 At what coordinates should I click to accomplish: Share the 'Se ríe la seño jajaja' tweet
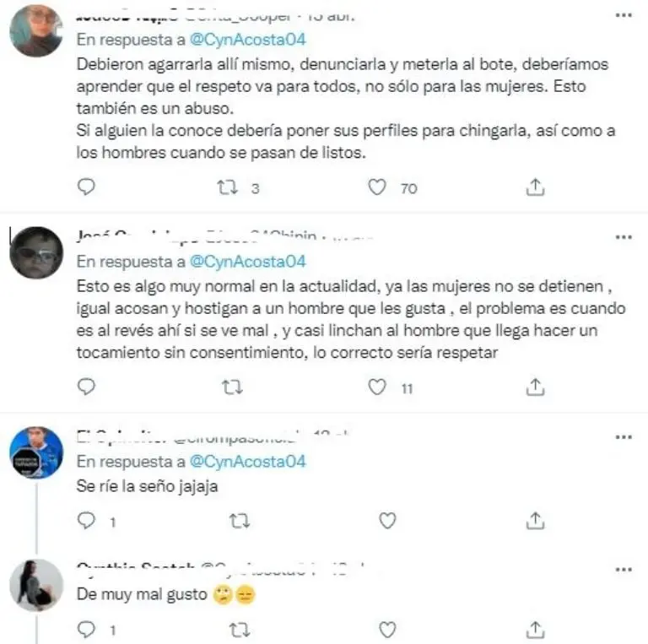pos(535,521)
